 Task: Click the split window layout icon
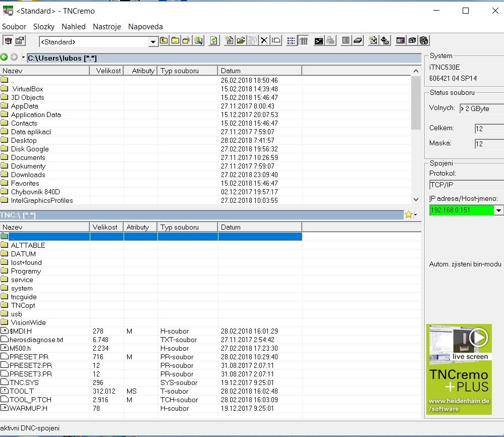(x=400, y=40)
